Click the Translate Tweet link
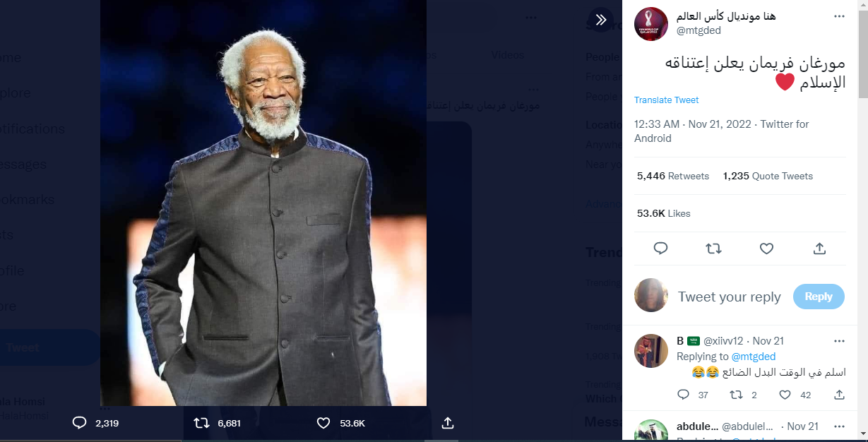Screen dimensions: 868x442 coord(666,100)
